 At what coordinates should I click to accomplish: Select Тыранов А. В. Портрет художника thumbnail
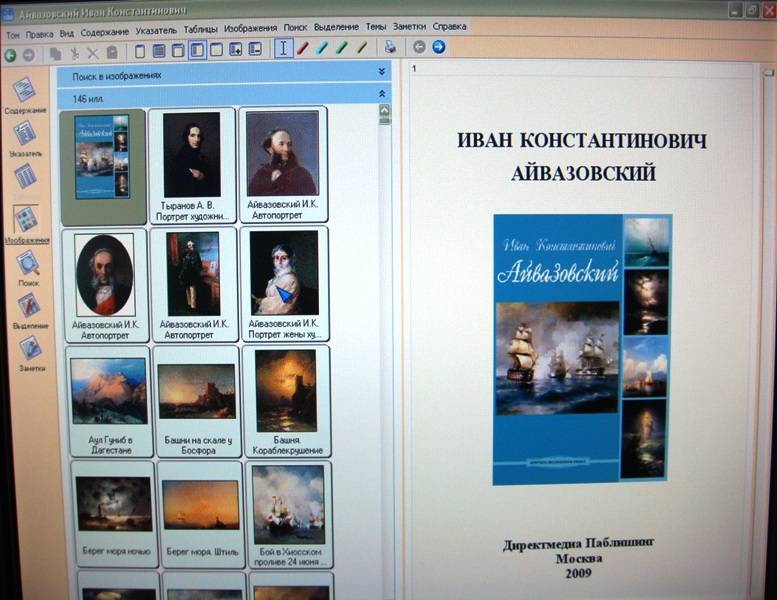point(192,165)
